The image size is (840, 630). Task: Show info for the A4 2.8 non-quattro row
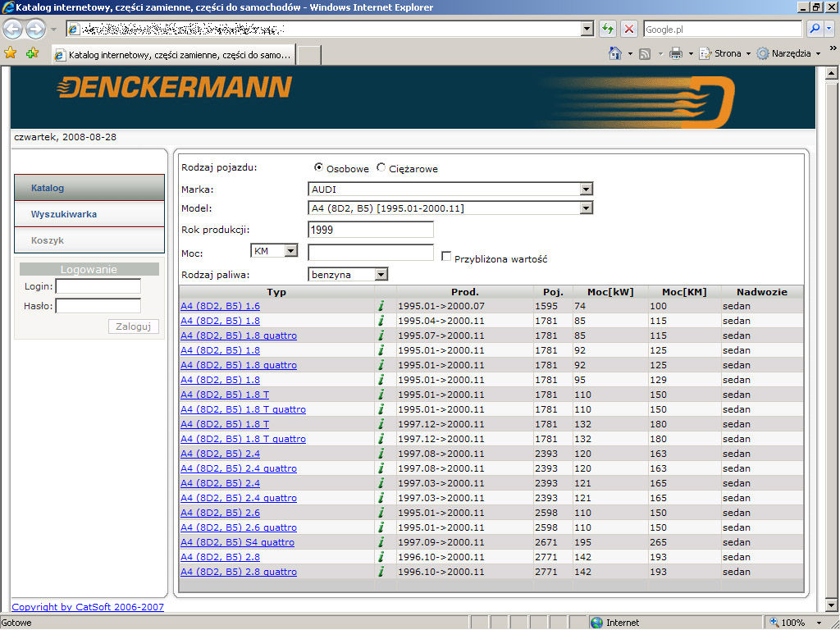coord(381,557)
